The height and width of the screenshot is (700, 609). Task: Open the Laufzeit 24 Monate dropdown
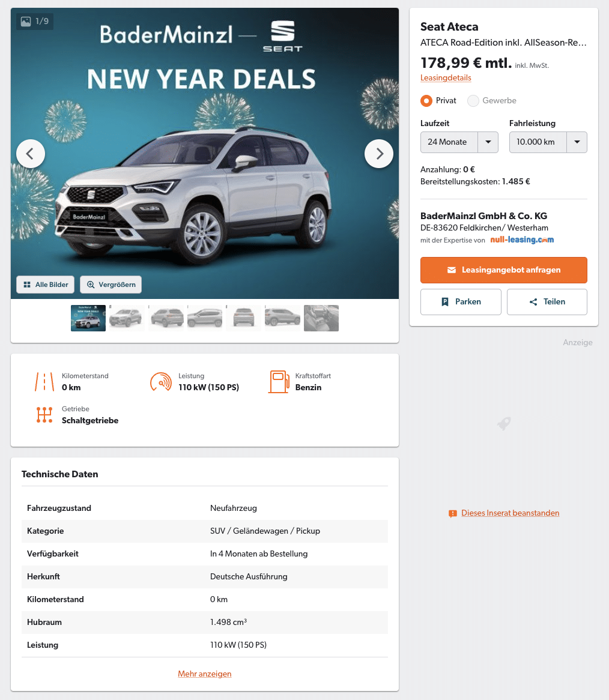click(x=459, y=142)
